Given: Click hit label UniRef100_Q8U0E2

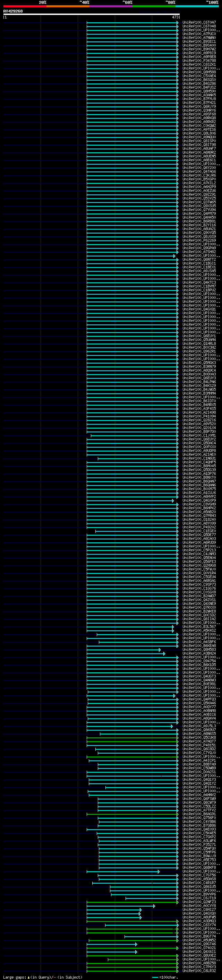Looking at the screenshot, I should (x=199, y=955).
